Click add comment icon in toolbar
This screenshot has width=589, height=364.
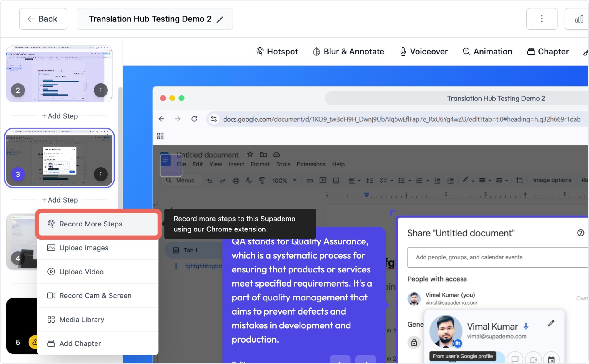pyautogui.click(x=323, y=181)
